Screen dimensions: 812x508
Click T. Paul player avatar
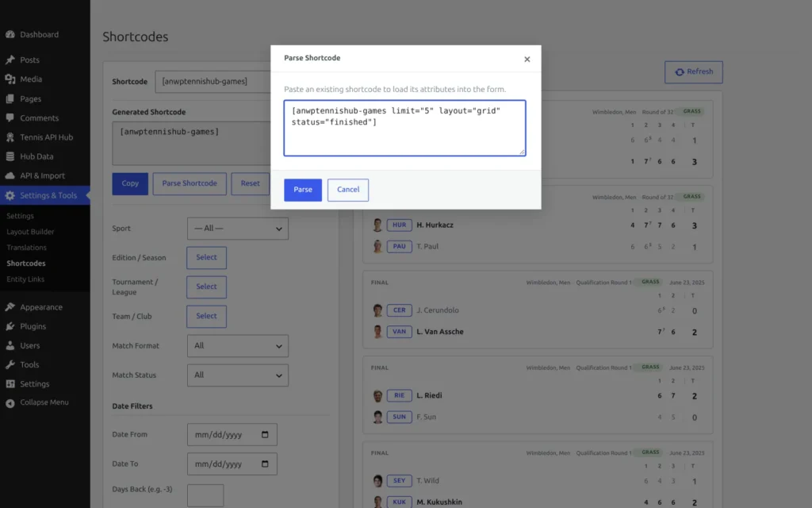pos(377,246)
